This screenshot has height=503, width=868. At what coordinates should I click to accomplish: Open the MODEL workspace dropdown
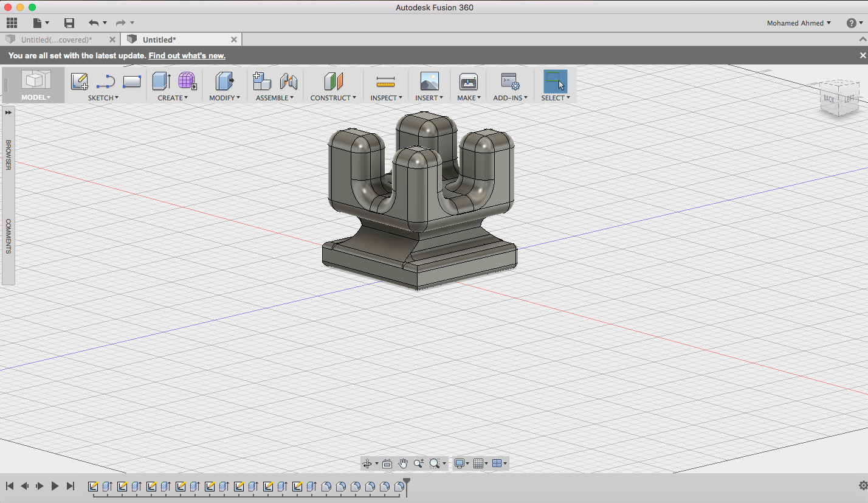pyautogui.click(x=36, y=97)
